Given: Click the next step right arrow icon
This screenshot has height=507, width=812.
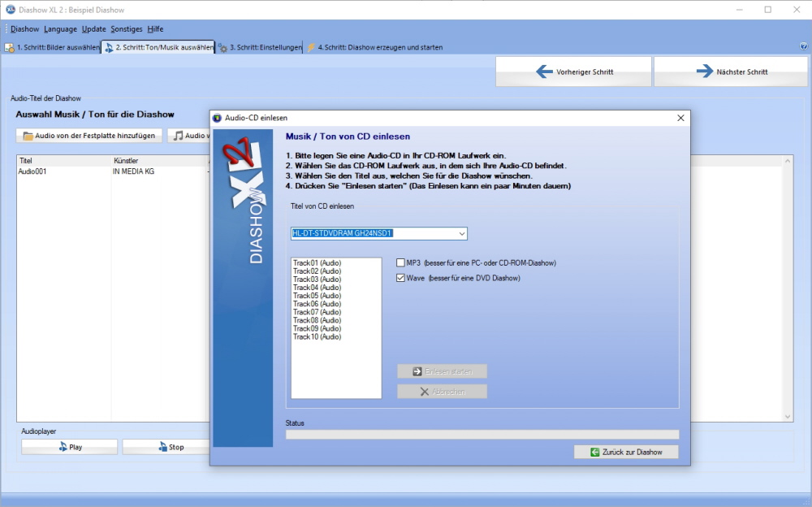Looking at the screenshot, I should click(704, 71).
